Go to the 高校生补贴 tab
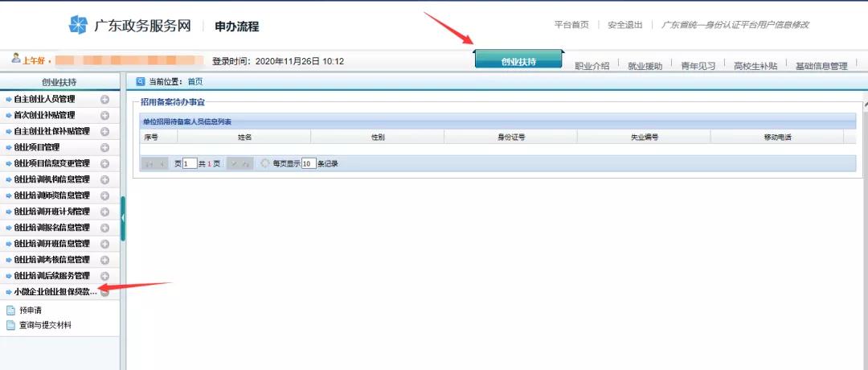Screen dimensions: 868x370 (755, 66)
